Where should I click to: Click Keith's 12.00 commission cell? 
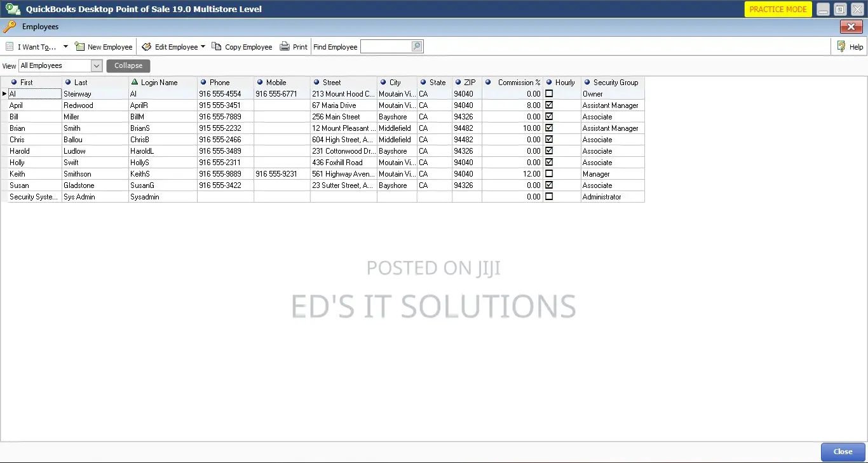pos(513,174)
